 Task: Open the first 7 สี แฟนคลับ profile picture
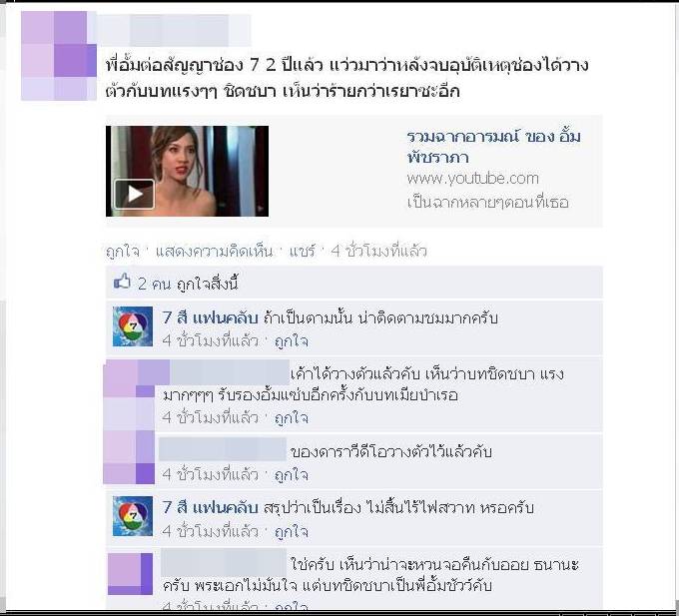[x=133, y=325]
